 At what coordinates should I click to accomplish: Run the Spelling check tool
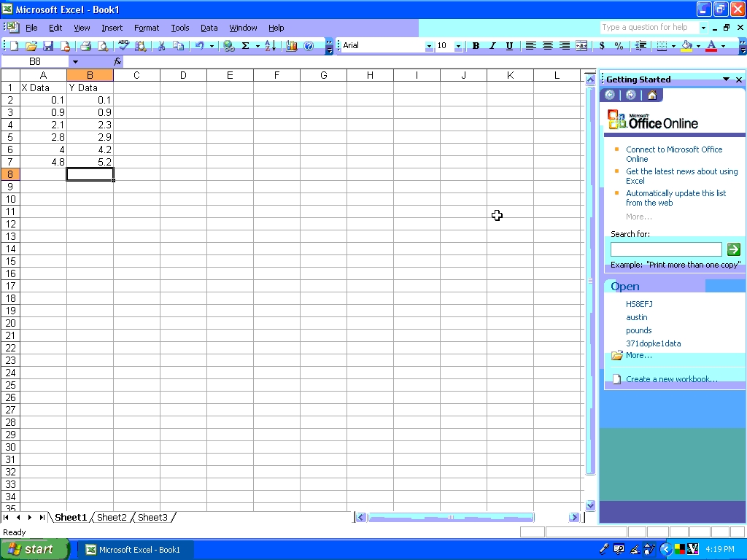pyautogui.click(x=123, y=46)
